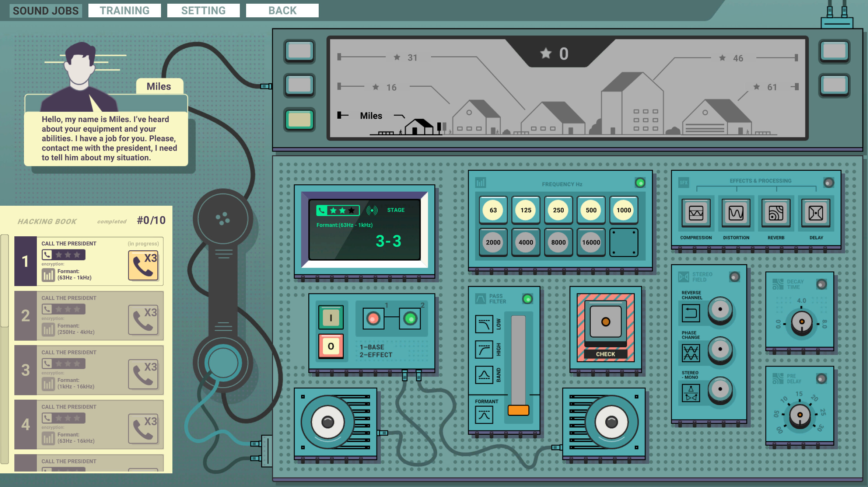Screen dimensions: 868x487
Task: Open the SOUND JOBS tab
Action: pos(46,10)
